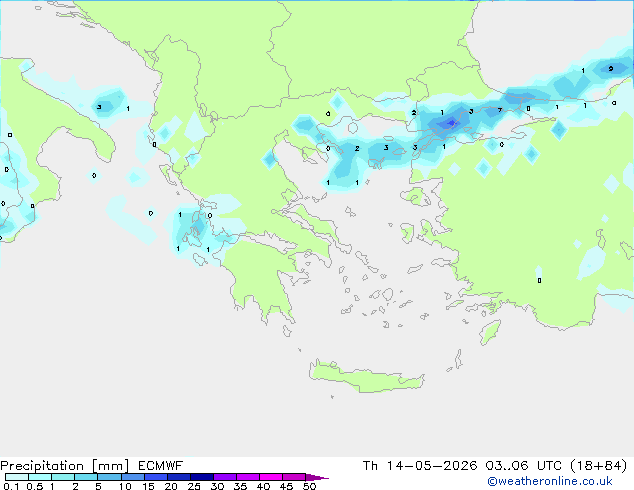Click the '7' precipitation value on map

coord(500,110)
